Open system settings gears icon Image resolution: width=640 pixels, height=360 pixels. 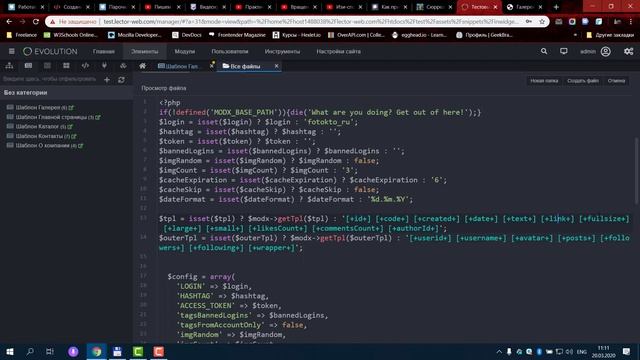point(629,51)
